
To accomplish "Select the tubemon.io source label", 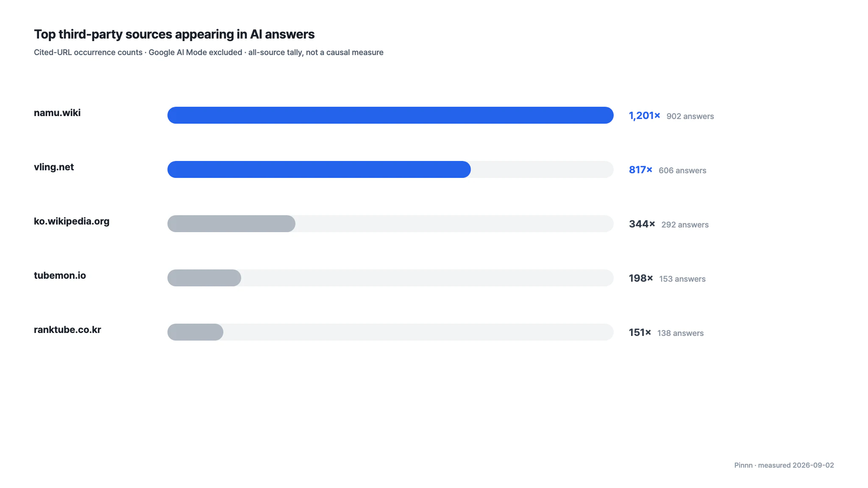I will pyautogui.click(x=60, y=275).
